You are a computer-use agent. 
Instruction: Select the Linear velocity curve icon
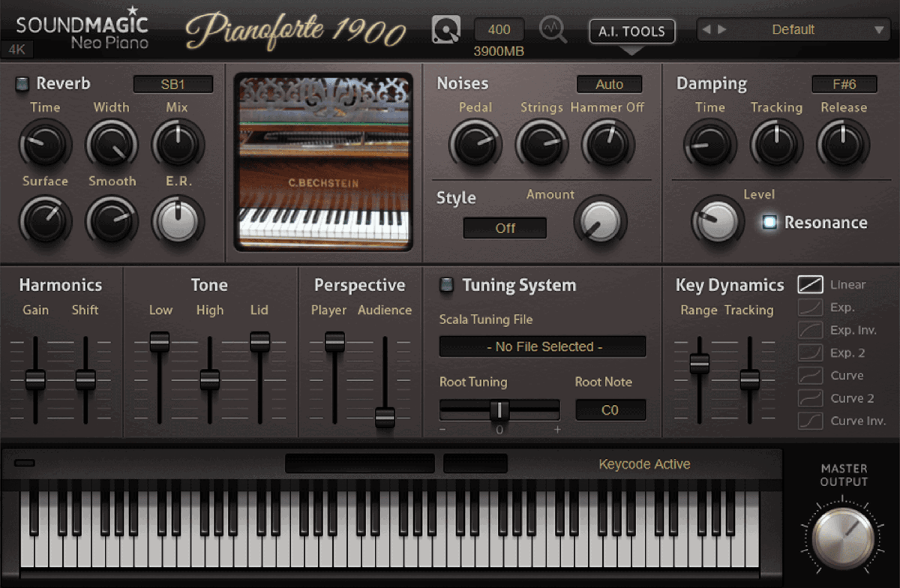pos(810,284)
